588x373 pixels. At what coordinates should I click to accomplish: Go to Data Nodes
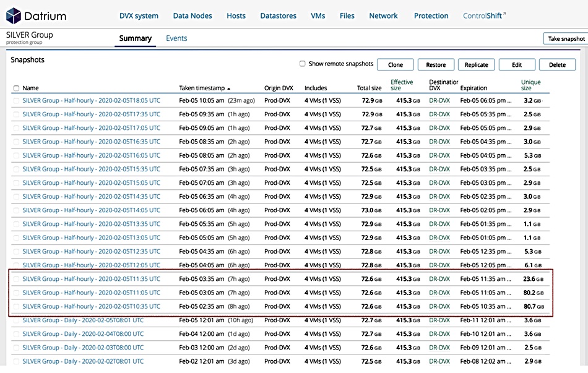pyautogui.click(x=192, y=15)
